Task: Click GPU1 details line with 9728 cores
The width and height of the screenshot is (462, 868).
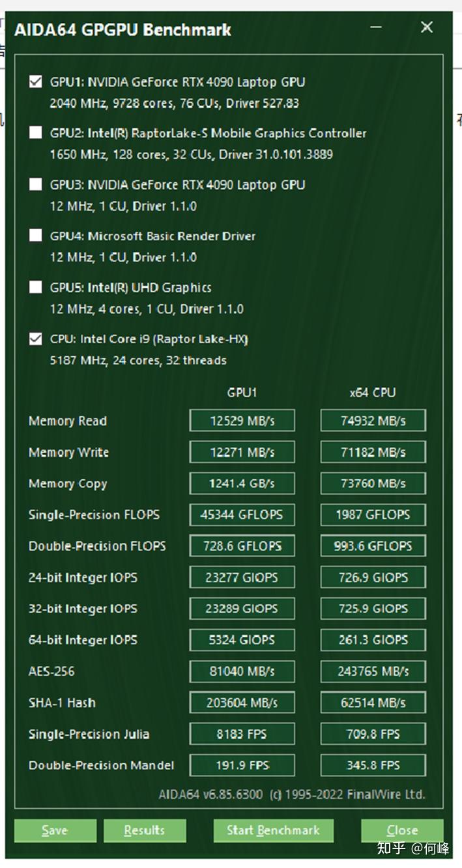Action: (175, 103)
